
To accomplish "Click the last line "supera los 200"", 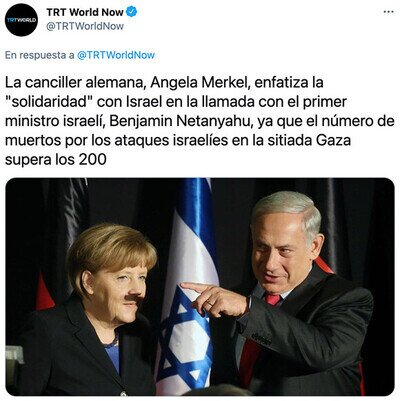I will 56,160.
